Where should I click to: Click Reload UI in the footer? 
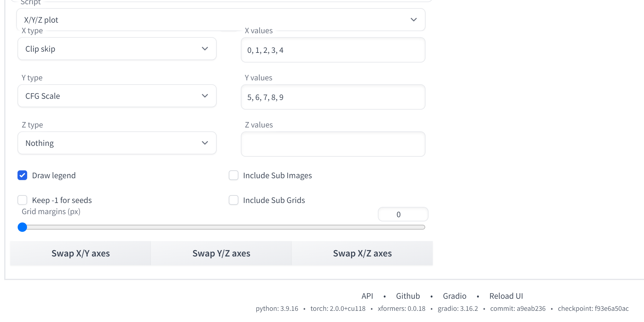click(506, 296)
